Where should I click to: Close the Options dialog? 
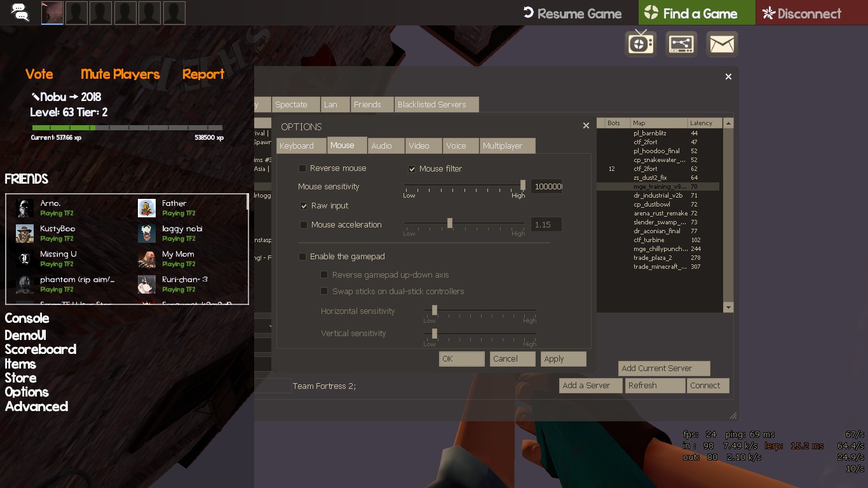pos(586,126)
